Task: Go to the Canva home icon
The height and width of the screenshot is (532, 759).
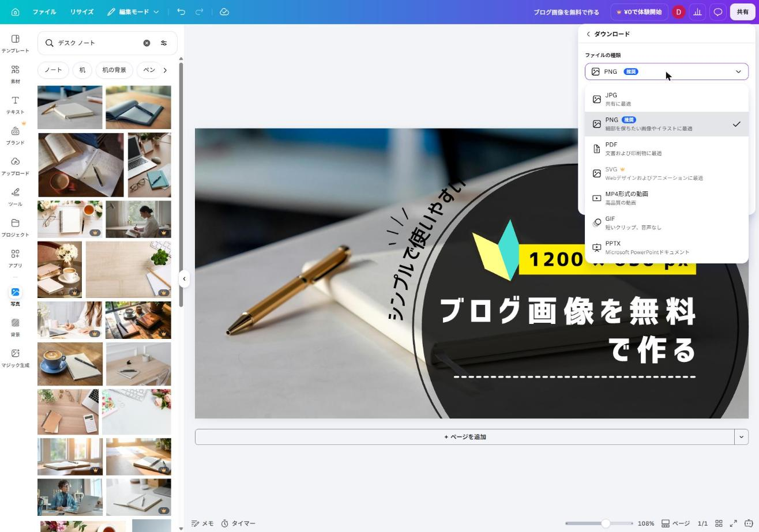Action: pyautogui.click(x=16, y=12)
